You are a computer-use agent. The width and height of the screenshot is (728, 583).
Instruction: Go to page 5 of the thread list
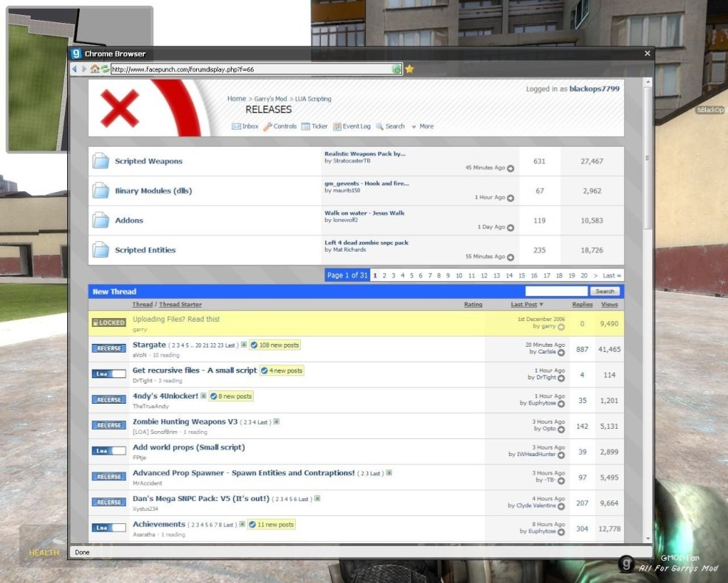(x=412, y=275)
